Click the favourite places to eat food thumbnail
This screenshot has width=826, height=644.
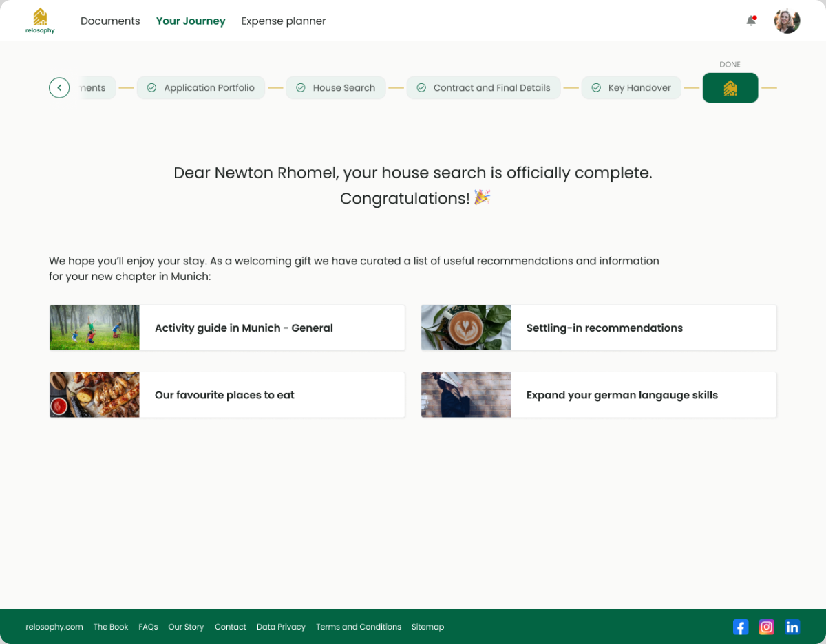94,395
